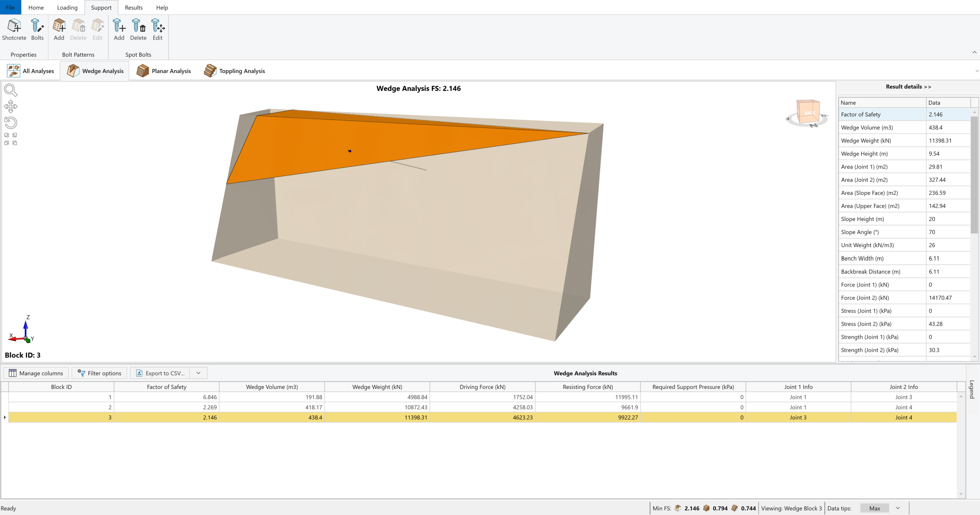Click Viewing: Wedge Block 3 status text
The height and width of the screenshot is (515, 980).
pyautogui.click(x=791, y=508)
